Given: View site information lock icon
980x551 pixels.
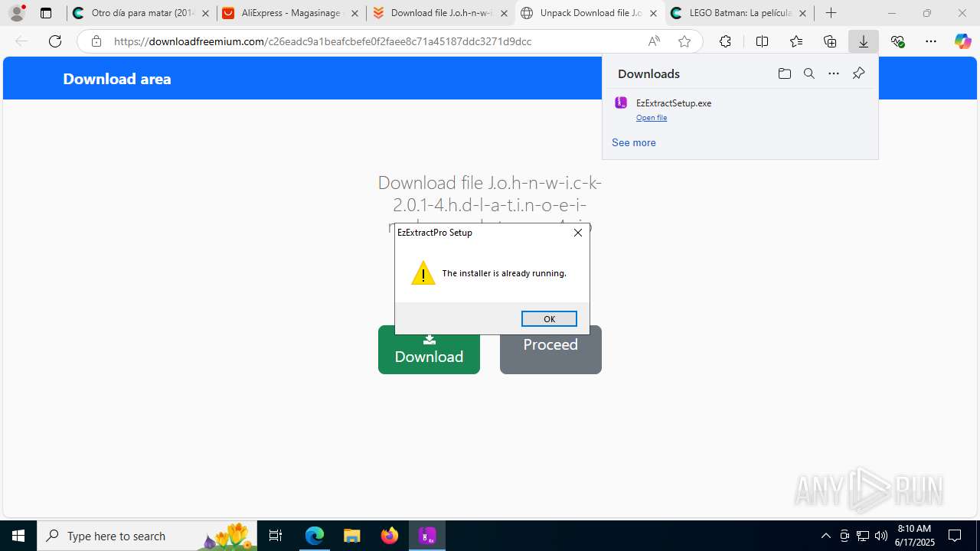Looking at the screenshot, I should pyautogui.click(x=96, y=41).
